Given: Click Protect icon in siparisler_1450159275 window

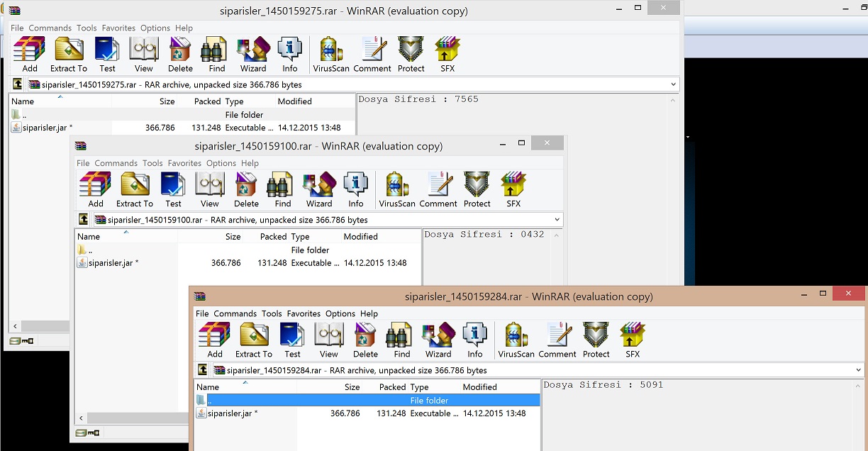Looking at the screenshot, I should point(411,54).
